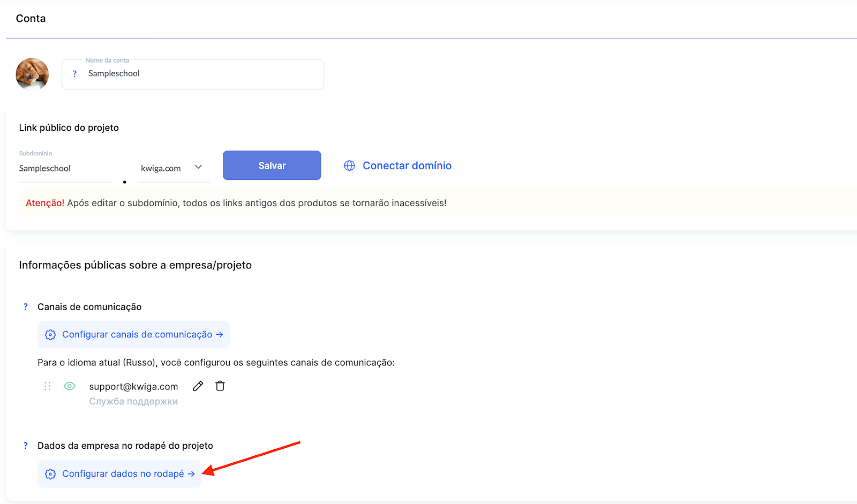Click the help icon next to Dados da empresa
The image size is (857, 504).
(25, 446)
